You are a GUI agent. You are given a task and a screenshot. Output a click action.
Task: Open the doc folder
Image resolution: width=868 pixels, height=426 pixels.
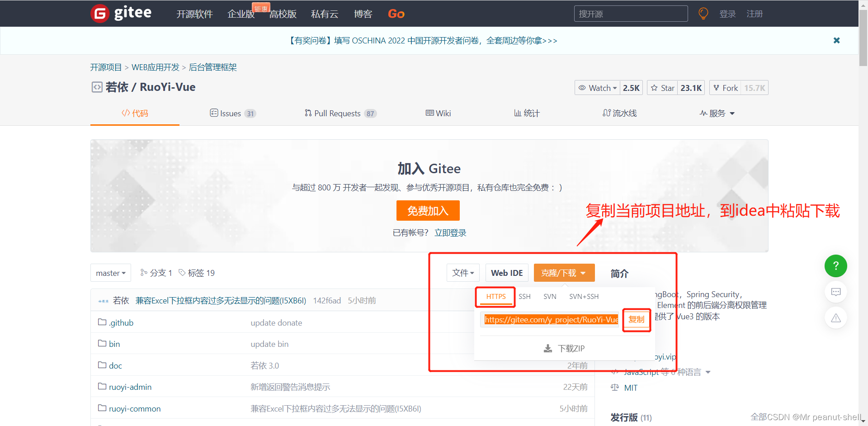[115, 365]
